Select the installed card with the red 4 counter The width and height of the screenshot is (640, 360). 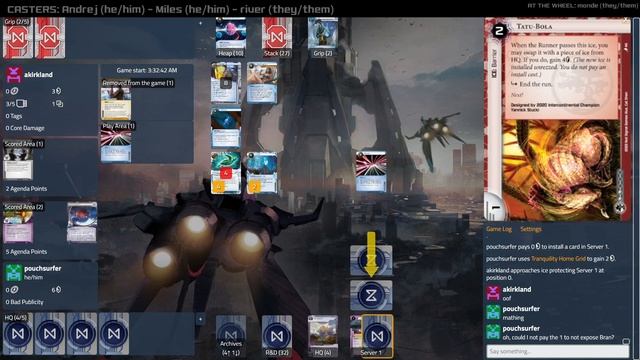[226, 173]
